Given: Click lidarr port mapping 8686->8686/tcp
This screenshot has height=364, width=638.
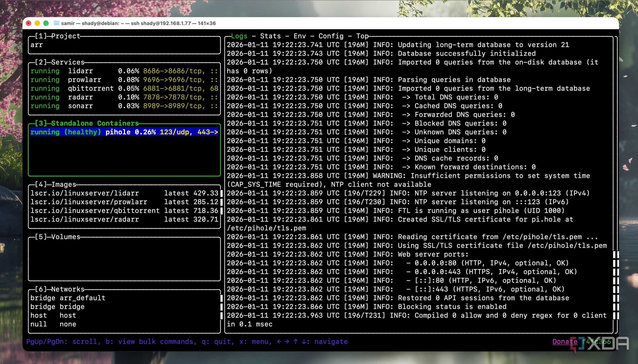Looking at the screenshot, I should point(174,71).
